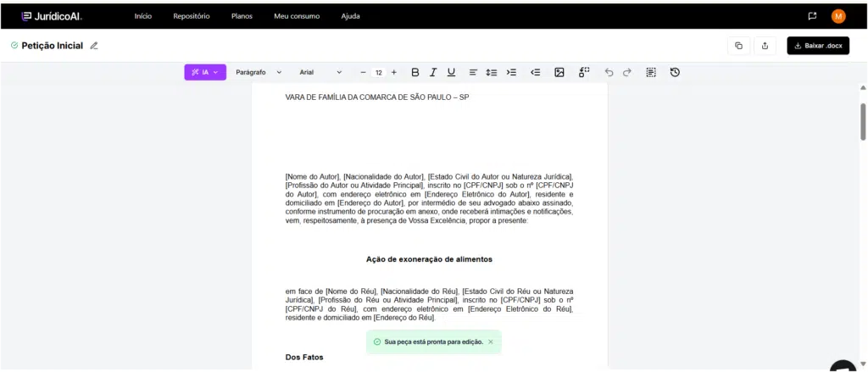Open the user profile avatar M
Image resolution: width=868 pixels, height=372 pixels.
(x=838, y=16)
